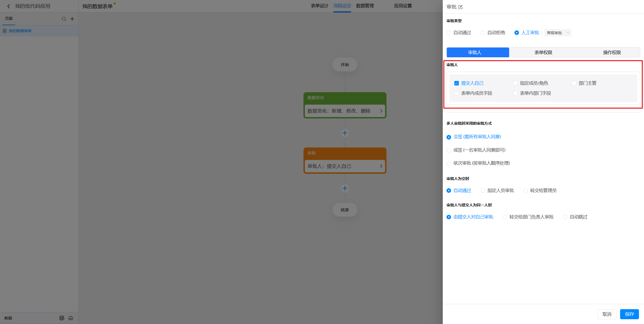The width and height of the screenshot is (644, 324).
Task: Expand the 数据变化 node chevron
Action: tap(381, 111)
